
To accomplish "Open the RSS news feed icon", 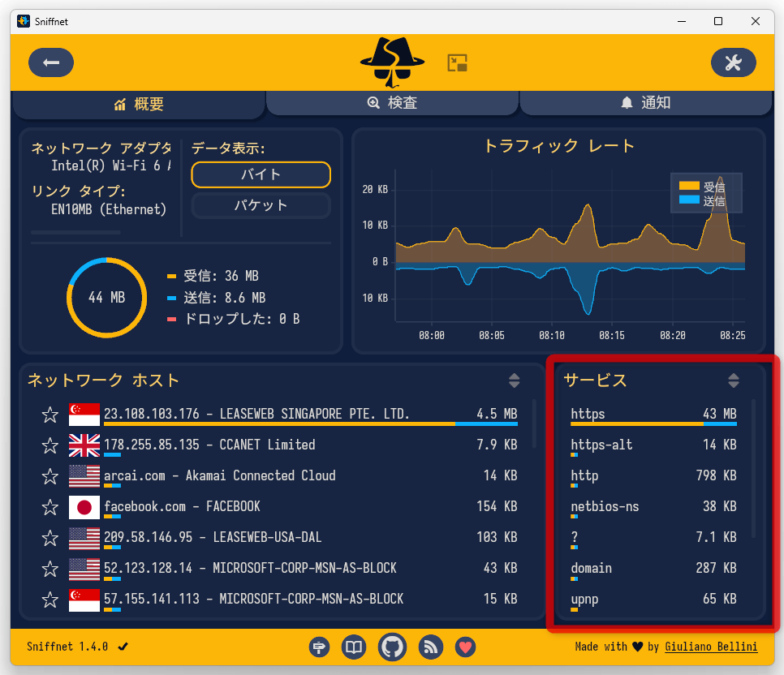I will tap(430, 647).
